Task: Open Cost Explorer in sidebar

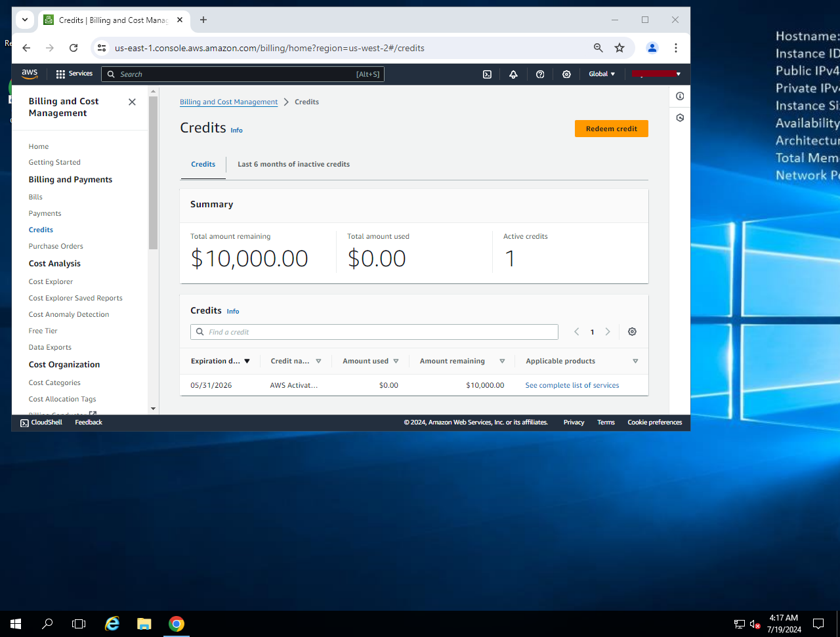Action: pyautogui.click(x=51, y=281)
